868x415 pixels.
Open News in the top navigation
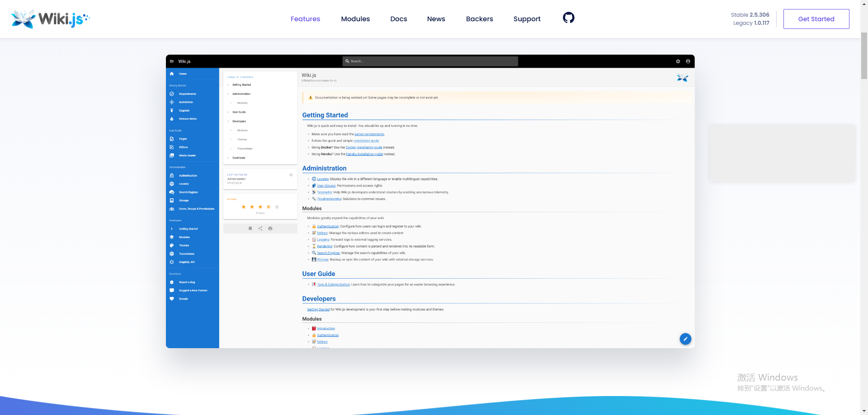436,19
